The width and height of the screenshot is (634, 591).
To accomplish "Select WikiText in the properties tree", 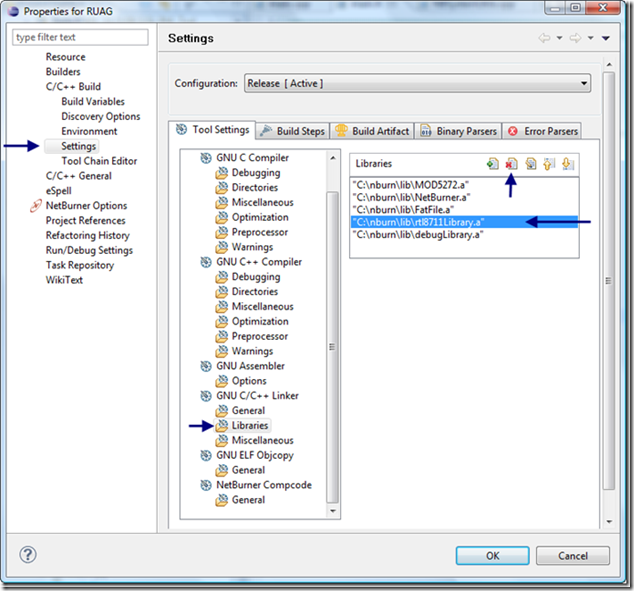I will (64, 280).
